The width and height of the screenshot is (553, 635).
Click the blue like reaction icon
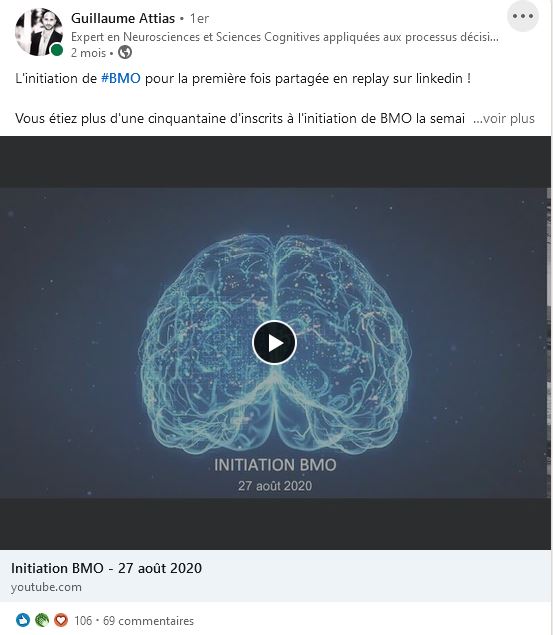pos(23,620)
